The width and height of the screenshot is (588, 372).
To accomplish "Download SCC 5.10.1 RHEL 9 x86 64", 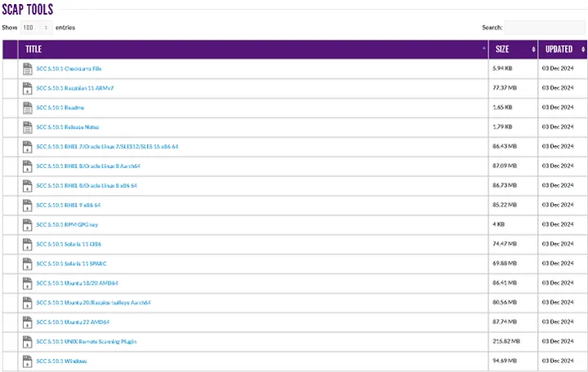I will [x=69, y=205].
